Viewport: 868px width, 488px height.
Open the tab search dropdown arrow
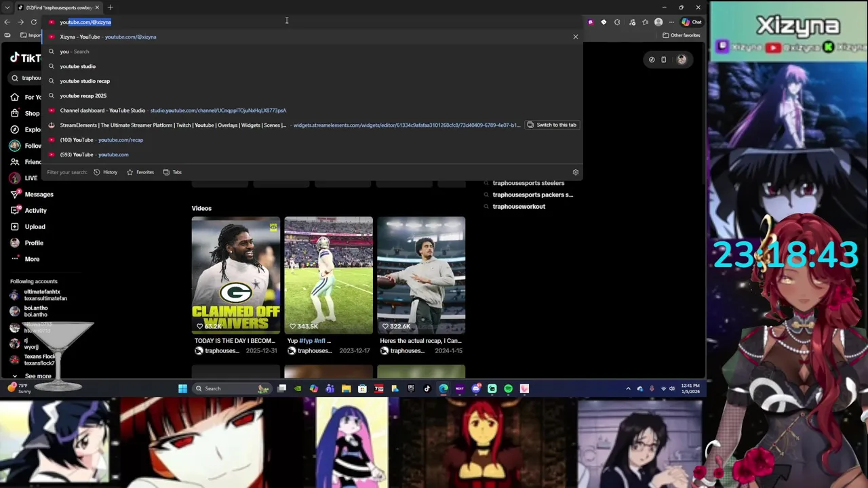7,7
